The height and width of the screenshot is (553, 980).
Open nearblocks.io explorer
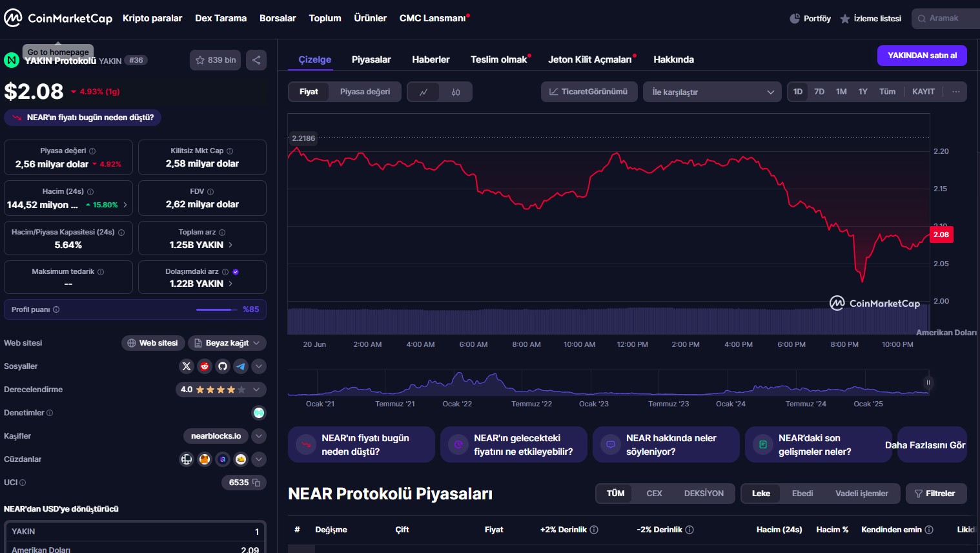(x=216, y=436)
